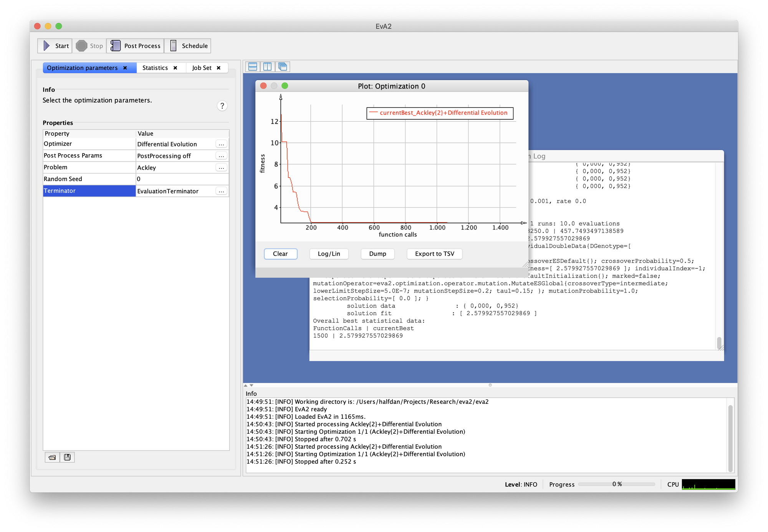Tile windows horizontally with layout icon

click(253, 67)
